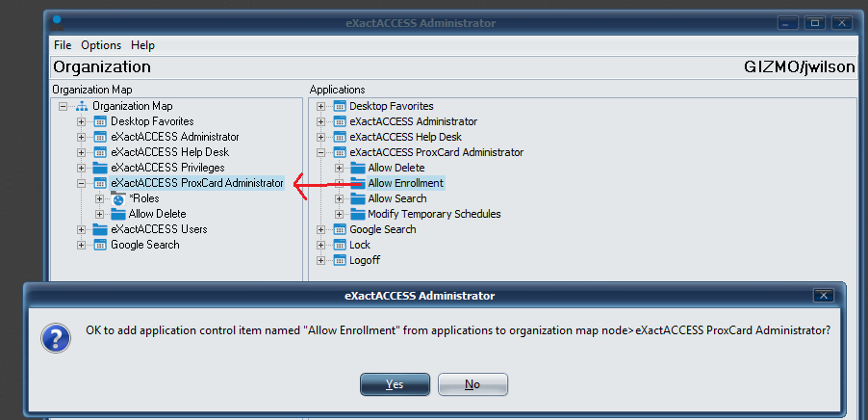Select Modify Temporary Schedules label
868x420 pixels.
[435, 214]
